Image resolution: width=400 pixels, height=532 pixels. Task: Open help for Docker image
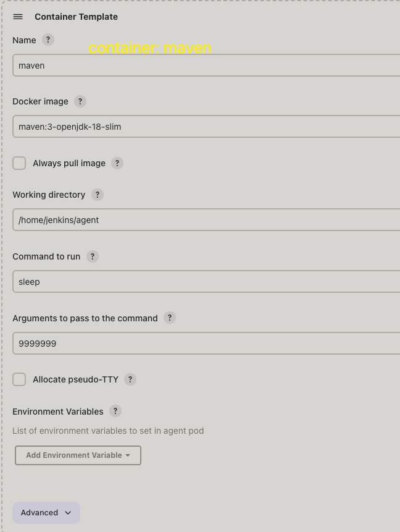pos(80,101)
